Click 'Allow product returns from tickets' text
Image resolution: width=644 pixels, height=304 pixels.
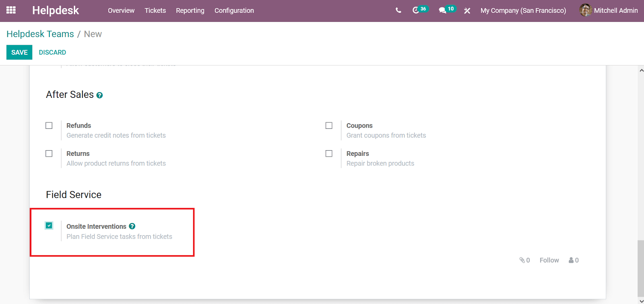[116, 163]
